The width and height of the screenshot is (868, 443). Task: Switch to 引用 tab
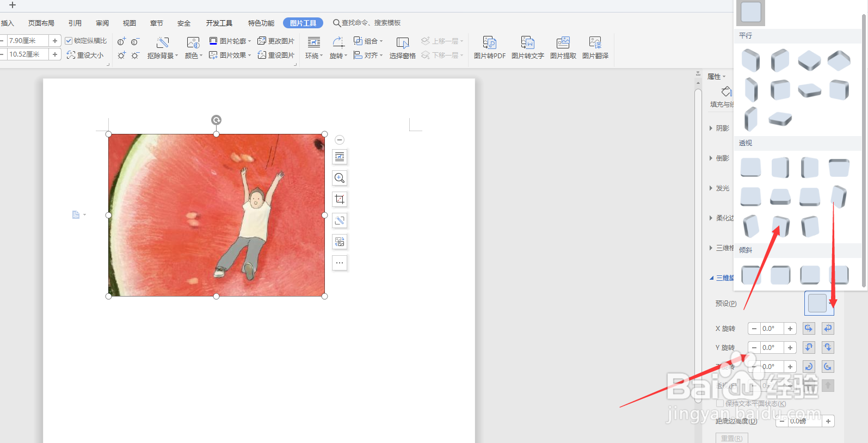(x=75, y=23)
